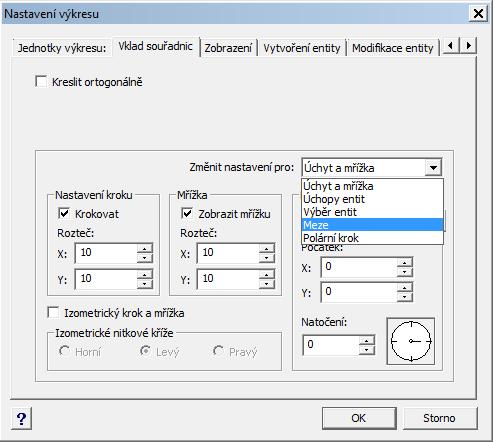The image size is (493, 442).
Task: Cancel with the Storno button
Action: [440, 418]
